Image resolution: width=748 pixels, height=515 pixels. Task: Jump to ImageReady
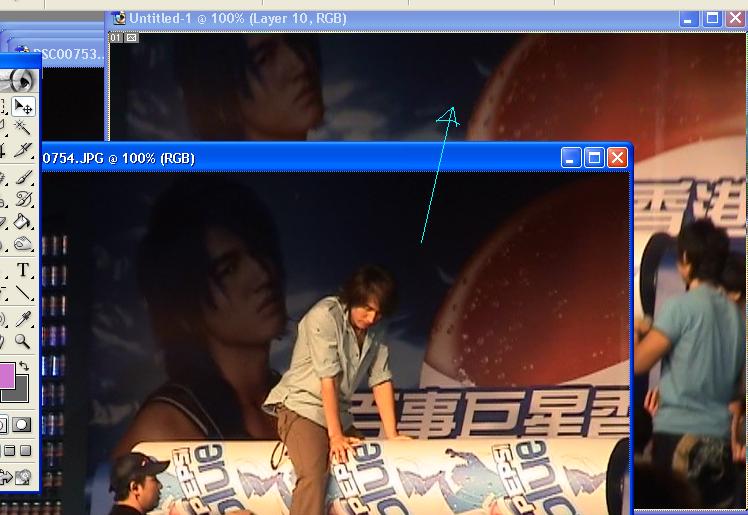pos(14,477)
